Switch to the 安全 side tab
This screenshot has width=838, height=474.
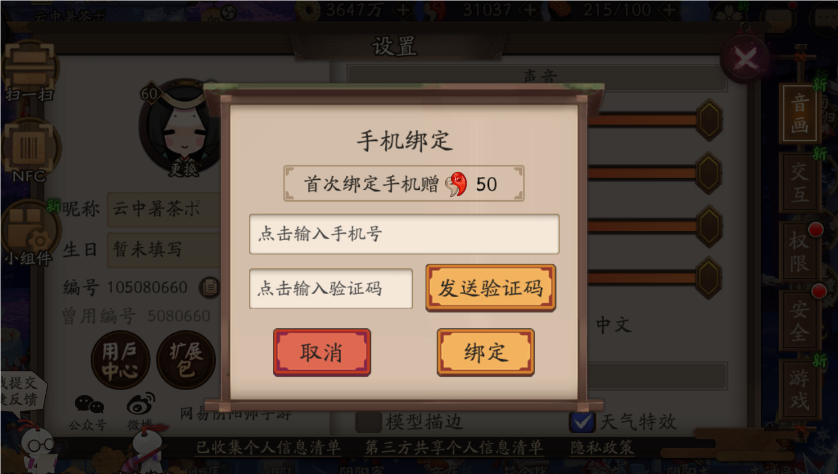(x=800, y=321)
